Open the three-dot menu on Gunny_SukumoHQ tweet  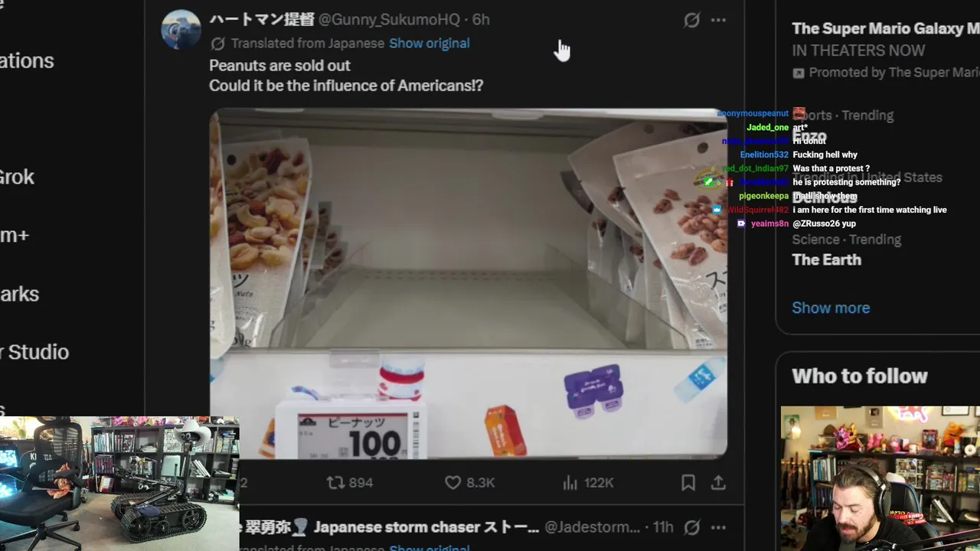pyautogui.click(x=718, y=20)
